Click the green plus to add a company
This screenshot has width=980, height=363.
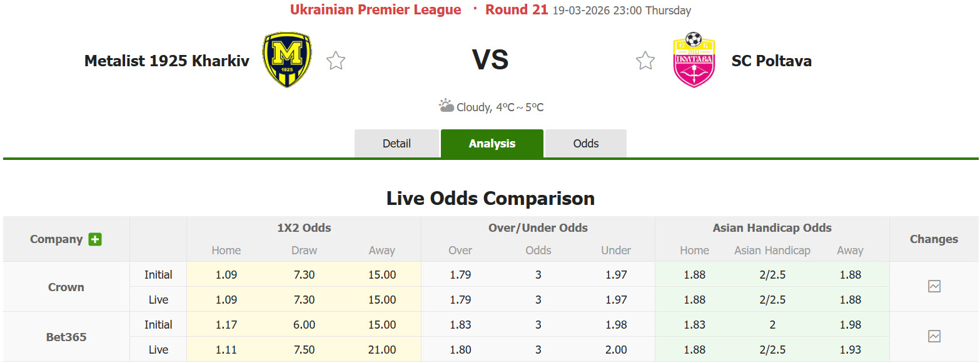pos(94,239)
